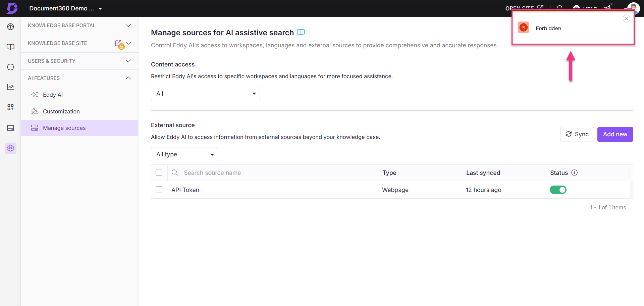644x306 pixels.
Task: Expand the Users & Security section
Action: click(x=79, y=61)
